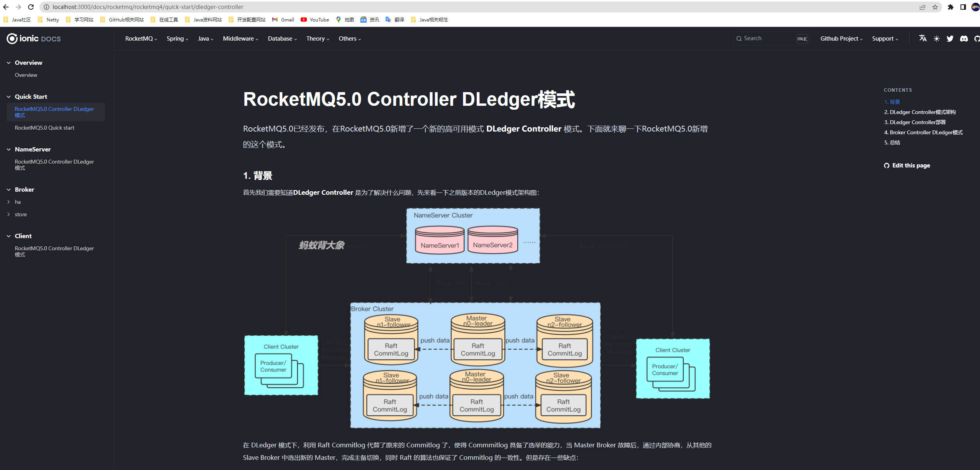Open the RocketMQ navbar dropdown
This screenshot has width=980, height=470.
[141, 39]
